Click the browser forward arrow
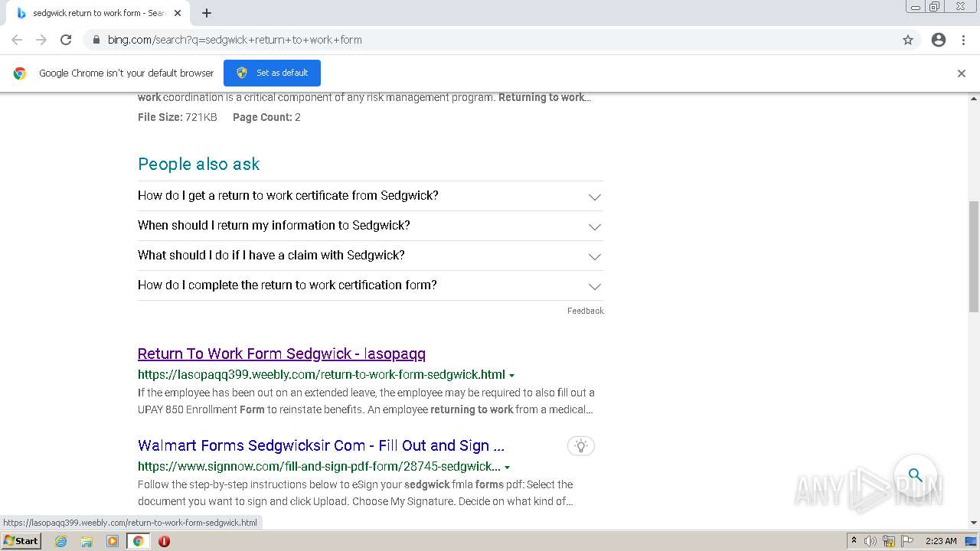The width and height of the screenshot is (980, 551). tap(41, 40)
